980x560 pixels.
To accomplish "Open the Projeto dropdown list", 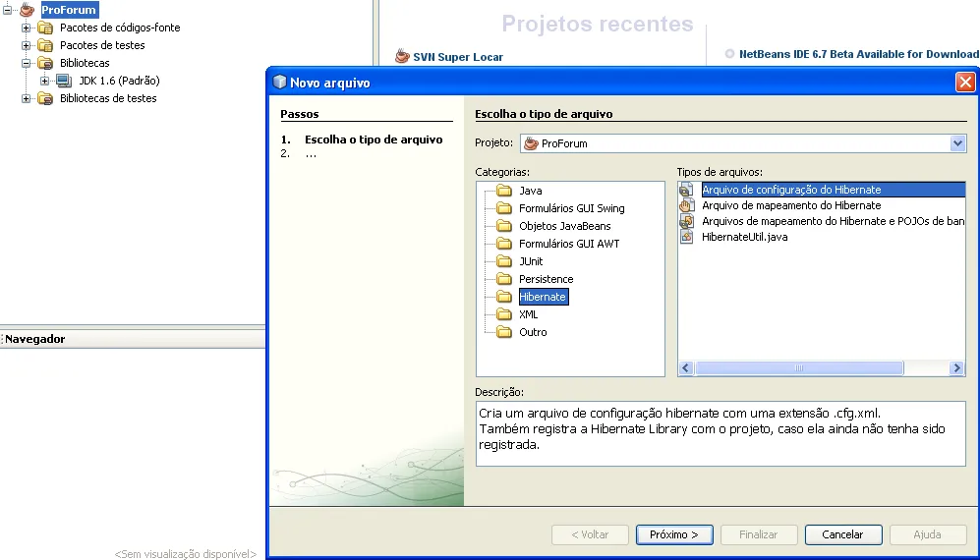I will (957, 143).
